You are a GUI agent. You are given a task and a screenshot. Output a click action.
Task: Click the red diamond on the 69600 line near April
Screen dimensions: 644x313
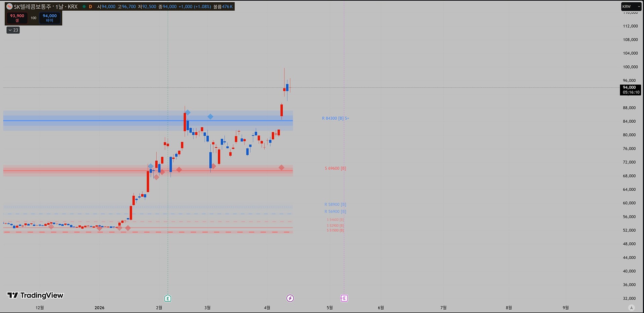(281, 168)
